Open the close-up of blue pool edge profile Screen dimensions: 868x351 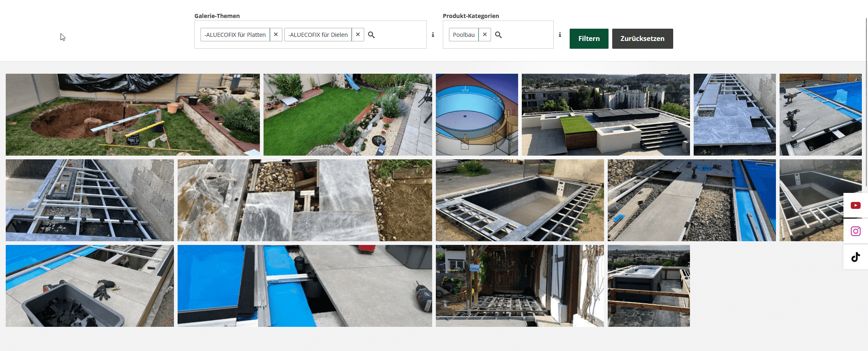305,286
